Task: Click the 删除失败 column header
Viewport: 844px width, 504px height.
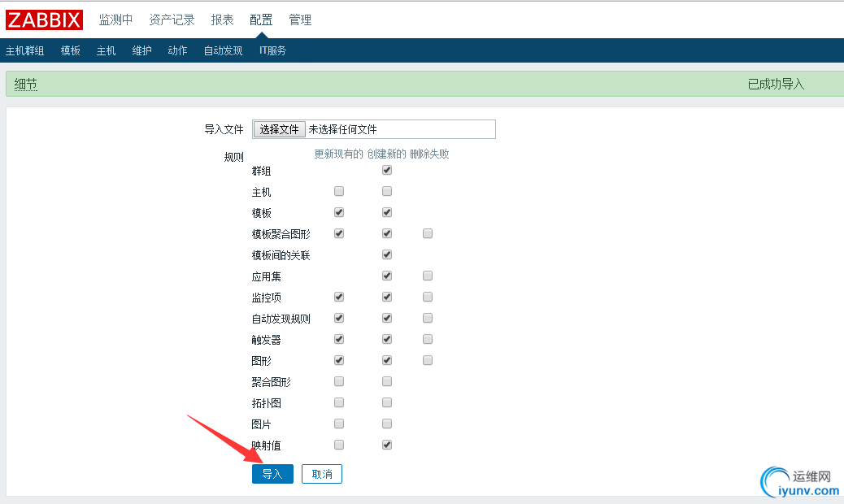Action: (x=429, y=154)
